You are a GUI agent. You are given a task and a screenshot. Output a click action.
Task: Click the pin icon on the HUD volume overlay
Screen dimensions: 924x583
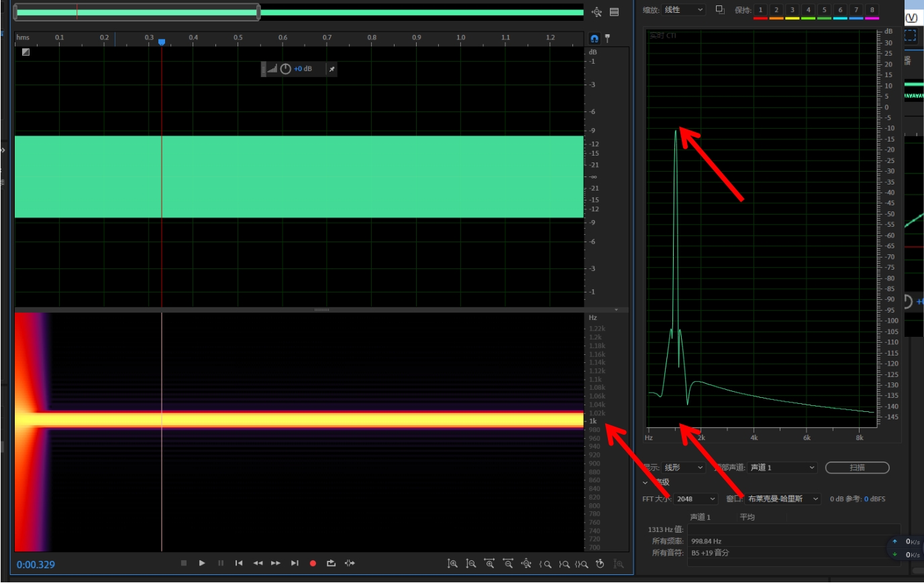(331, 69)
